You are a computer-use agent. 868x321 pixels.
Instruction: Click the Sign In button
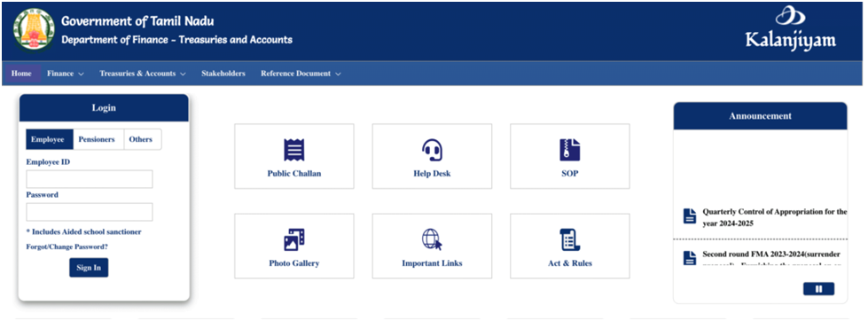pos(89,268)
